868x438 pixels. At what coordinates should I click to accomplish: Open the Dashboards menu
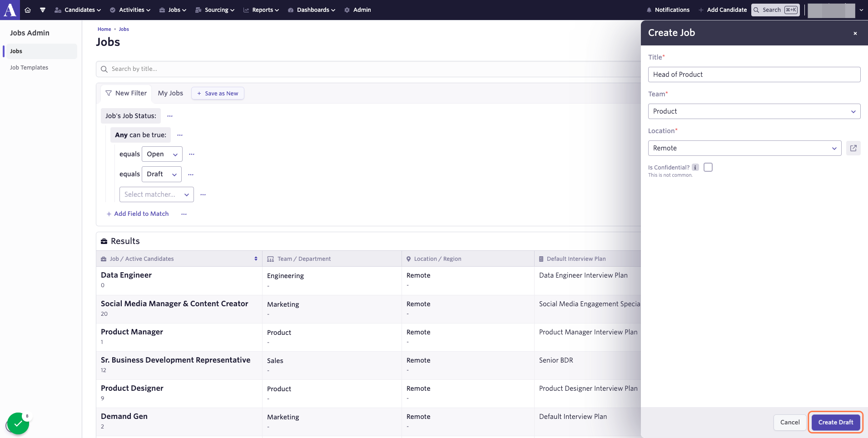(312, 10)
